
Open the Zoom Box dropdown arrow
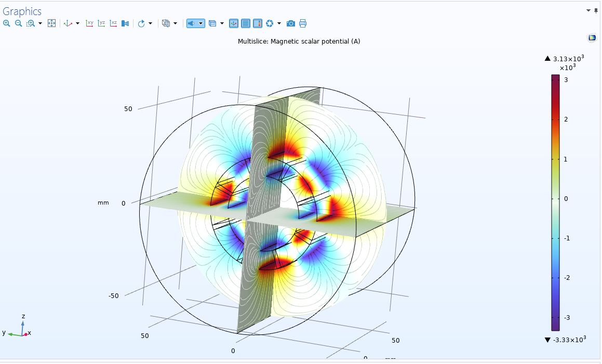click(40, 23)
